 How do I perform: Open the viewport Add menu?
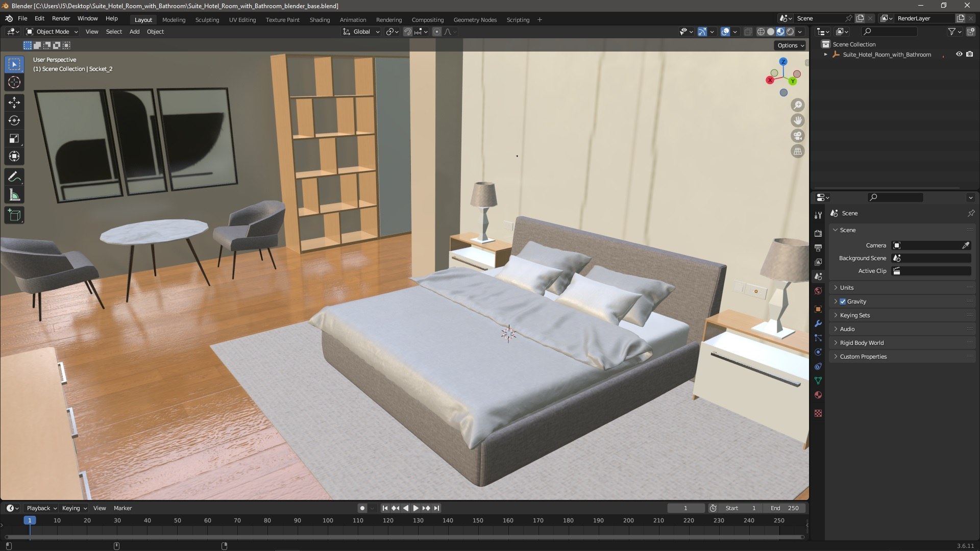[x=134, y=32]
